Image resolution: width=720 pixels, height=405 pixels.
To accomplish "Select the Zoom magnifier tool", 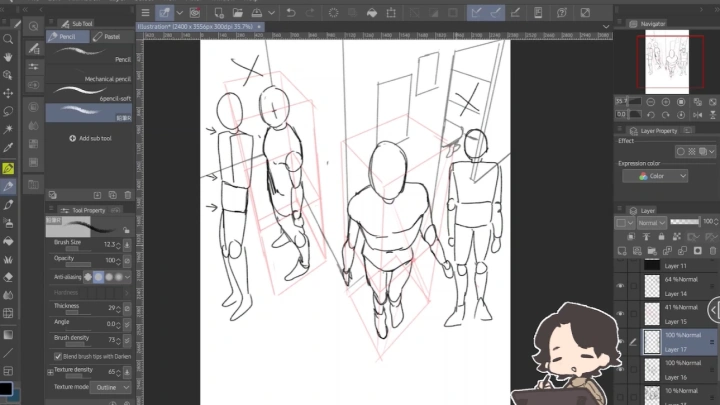I will [8, 39].
